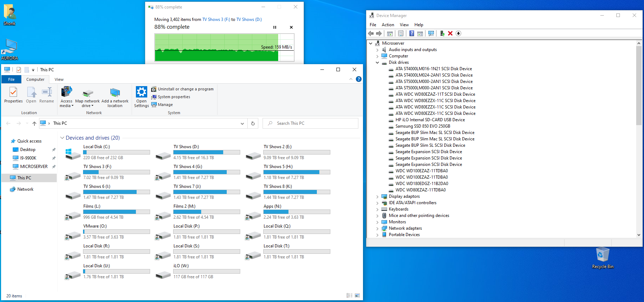The width and height of the screenshot is (644, 302).
Task: Toggle Show/Hide Console Tree in Device Manager
Action: pyautogui.click(x=390, y=33)
